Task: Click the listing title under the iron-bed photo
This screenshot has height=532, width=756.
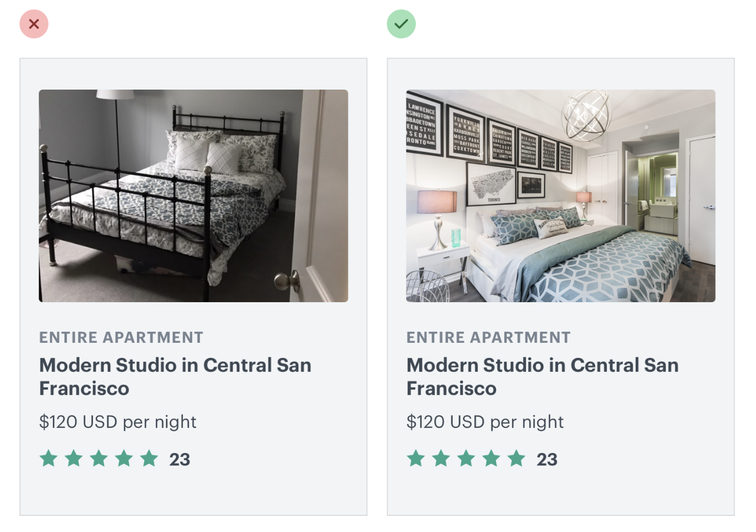Action: tap(175, 377)
